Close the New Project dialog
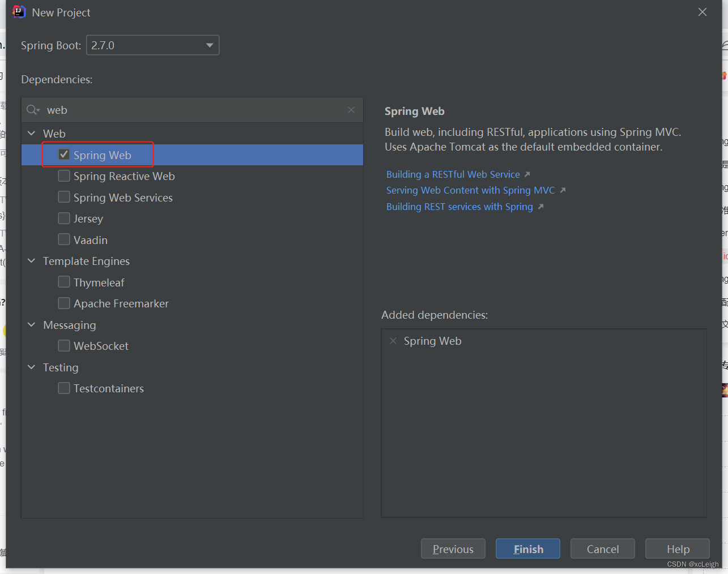The height and width of the screenshot is (574, 728). (x=703, y=12)
